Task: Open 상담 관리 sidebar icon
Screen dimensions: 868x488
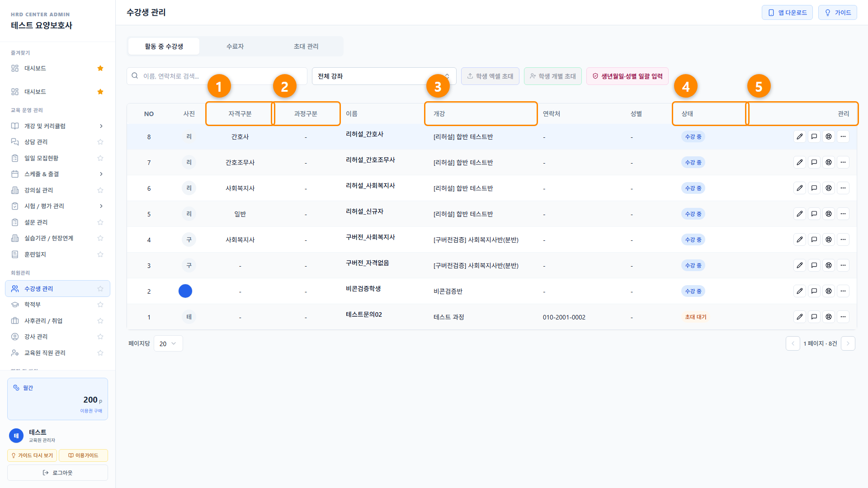Action: [x=15, y=142]
